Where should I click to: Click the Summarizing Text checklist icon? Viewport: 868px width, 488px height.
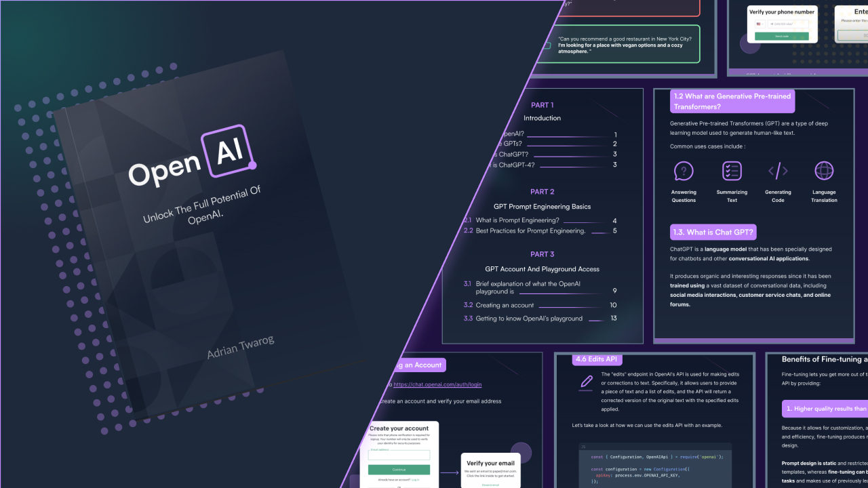pyautogui.click(x=732, y=171)
